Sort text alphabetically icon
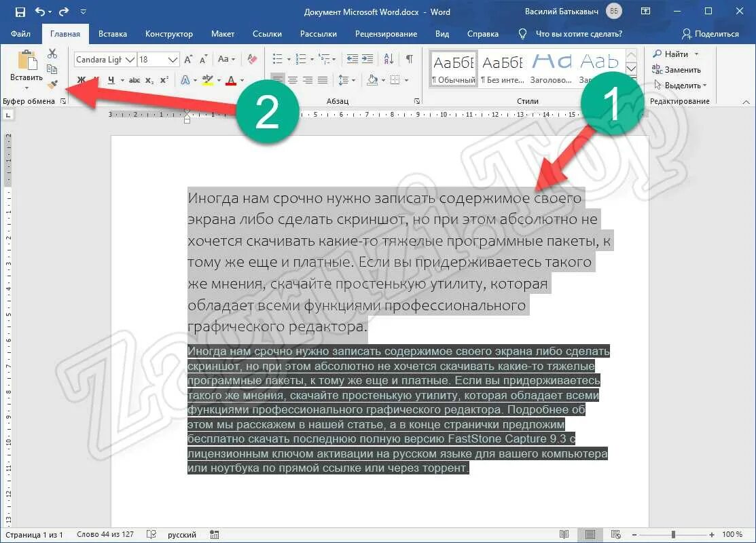 pos(389,59)
